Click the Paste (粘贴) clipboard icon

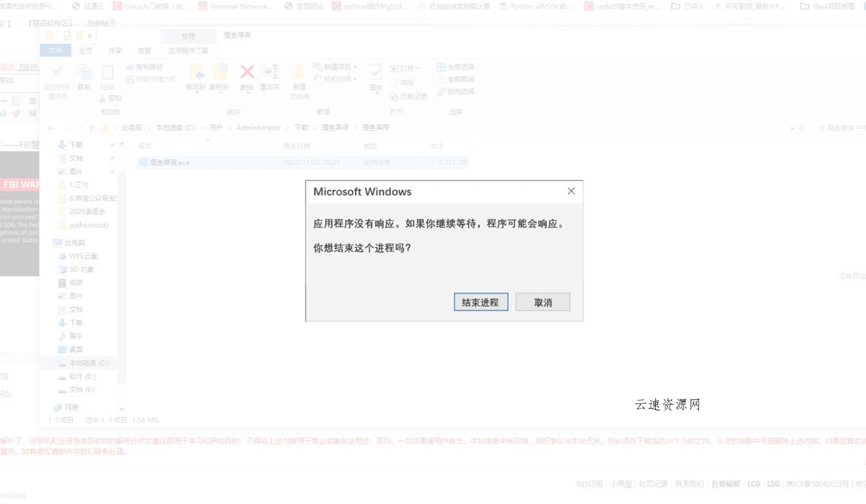108,72
